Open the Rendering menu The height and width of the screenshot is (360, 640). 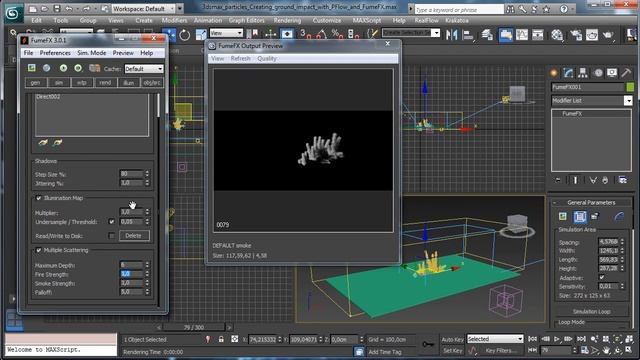287,20
